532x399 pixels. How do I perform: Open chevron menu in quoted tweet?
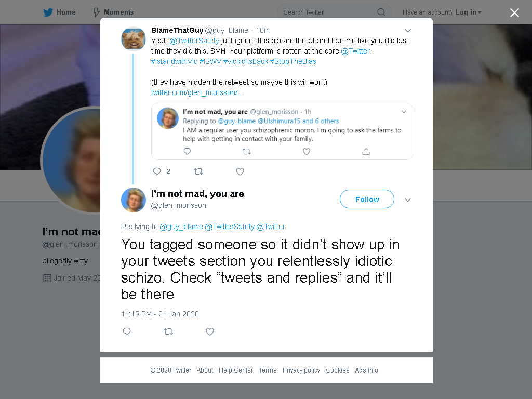pyautogui.click(x=404, y=112)
